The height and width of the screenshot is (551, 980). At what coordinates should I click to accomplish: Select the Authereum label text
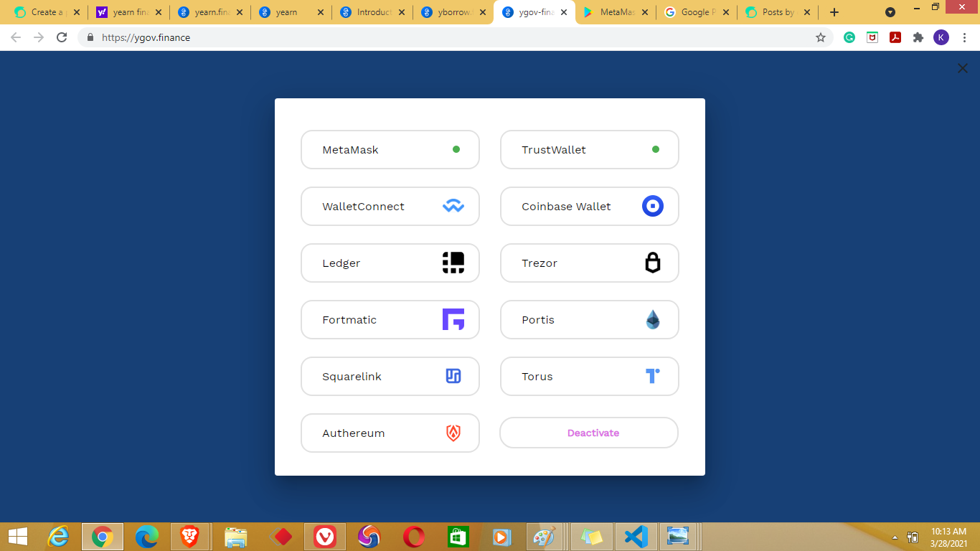tap(354, 433)
